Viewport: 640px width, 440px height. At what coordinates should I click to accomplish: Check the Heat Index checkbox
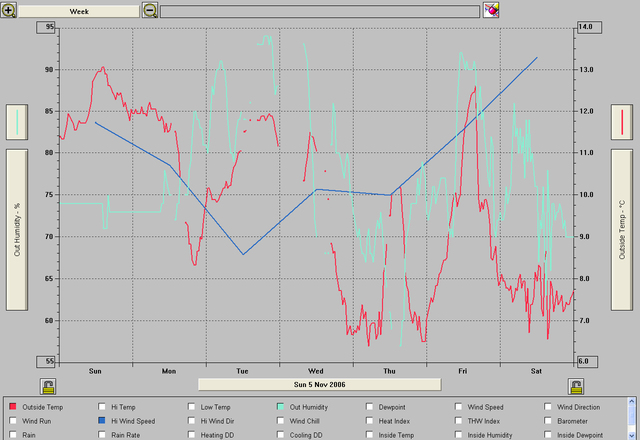click(x=370, y=421)
